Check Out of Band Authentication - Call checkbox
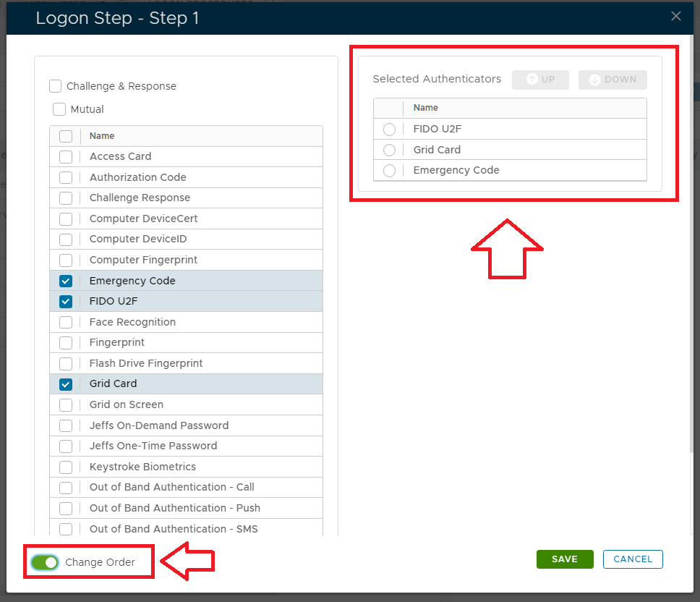 coord(66,488)
